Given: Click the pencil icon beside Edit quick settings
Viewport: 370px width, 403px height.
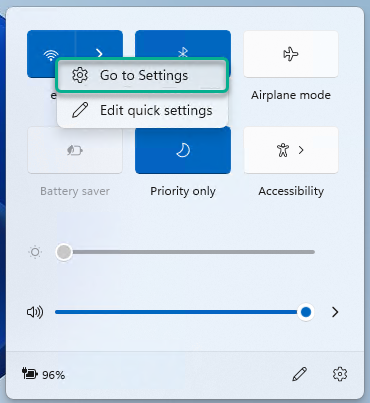Looking at the screenshot, I should click(x=80, y=110).
